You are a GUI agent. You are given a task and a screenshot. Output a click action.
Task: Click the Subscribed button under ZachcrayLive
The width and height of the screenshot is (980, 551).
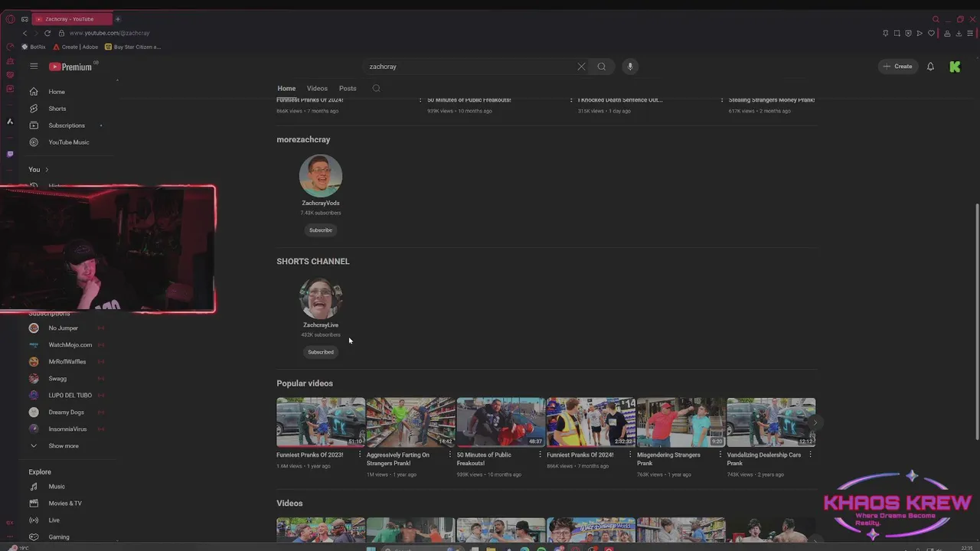(x=321, y=352)
